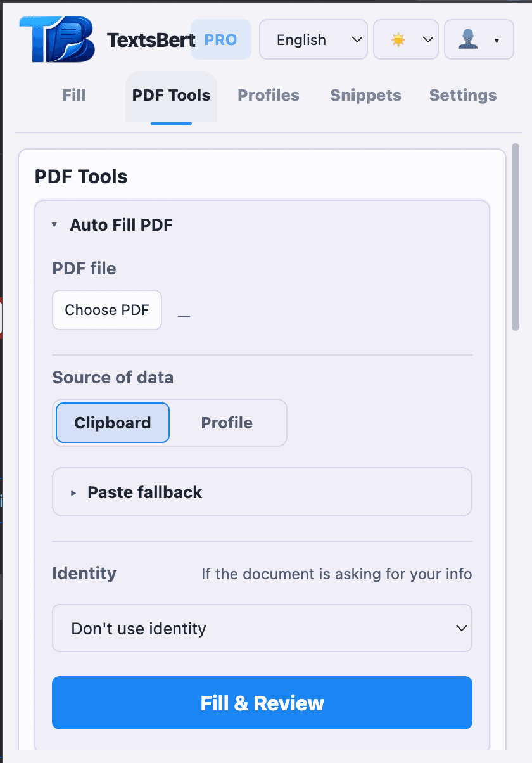Image resolution: width=532 pixels, height=763 pixels.
Task: Switch to the Fill tab
Action: [x=73, y=95]
